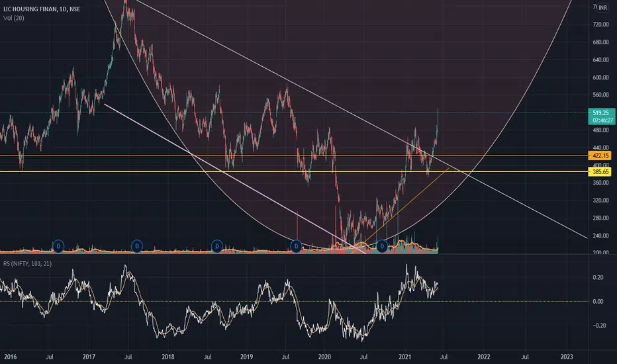Click the 2023 label on the time axis
The width and height of the screenshot is (617, 364).
point(567,357)
